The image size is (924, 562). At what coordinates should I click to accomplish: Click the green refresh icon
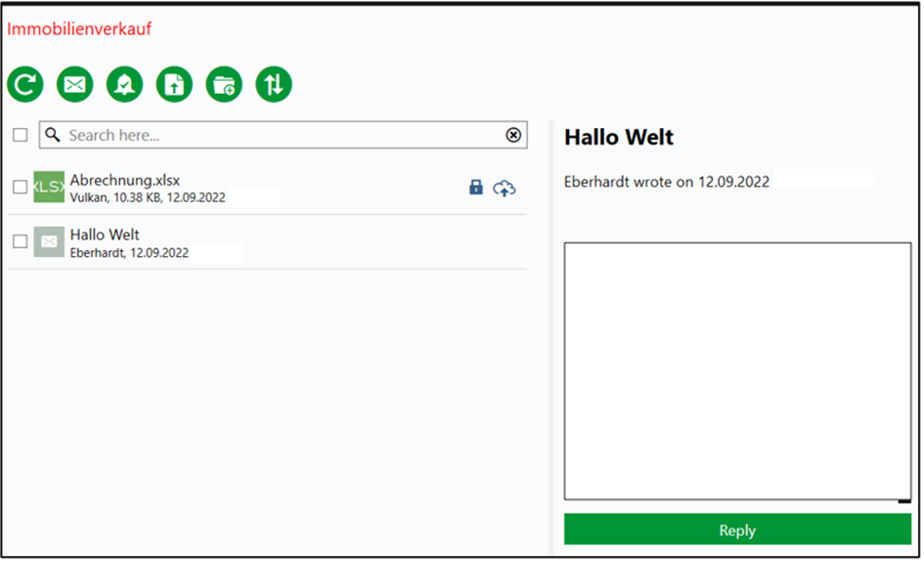[x=25, y=84]
